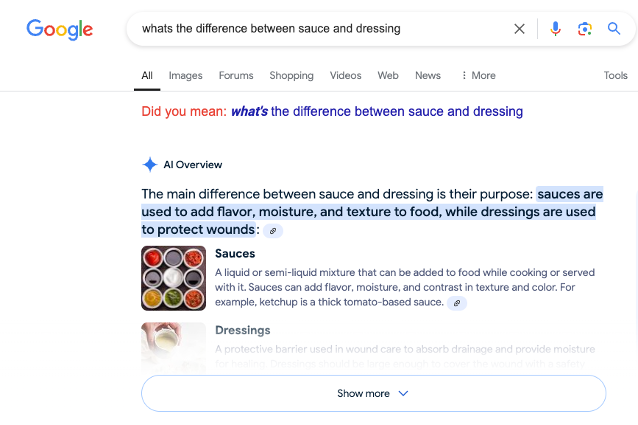Open source link icon after wounds sentence
This screenshot has width=638, height=425.
[273, 231]
